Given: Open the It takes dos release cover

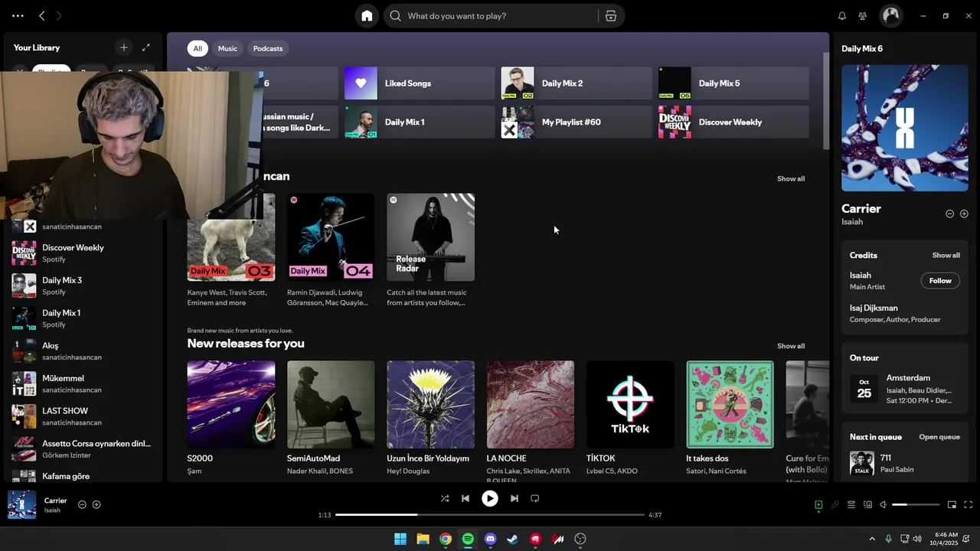Looking at the screenshot, I should pyautogui.click(x=730, y=404).
